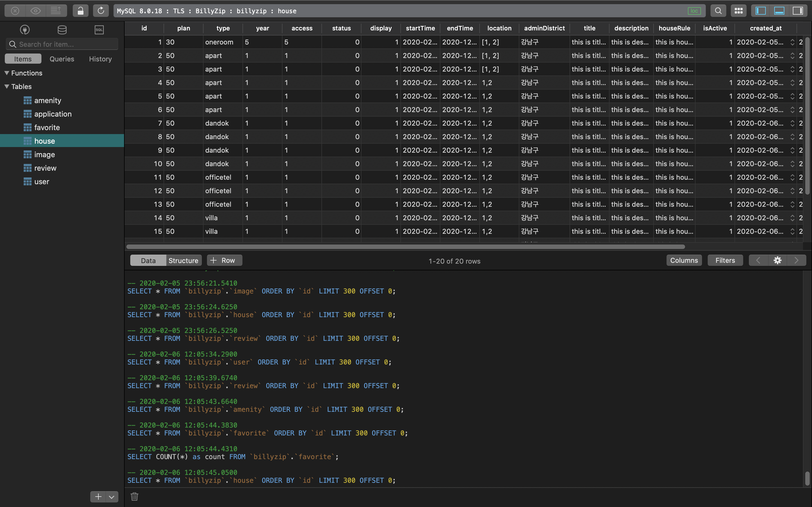Click Add Row button in table toolbar

pos(224,261)
